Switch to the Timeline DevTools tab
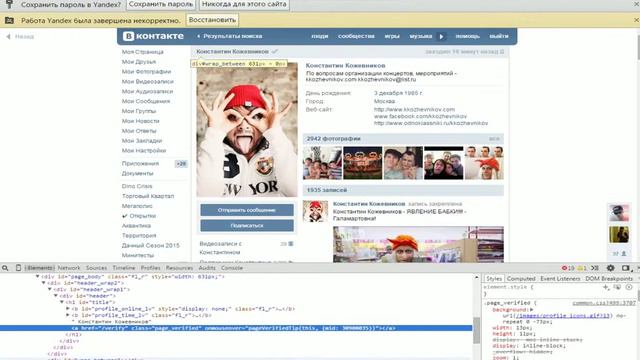640x360 pixels. coord(124,268)
